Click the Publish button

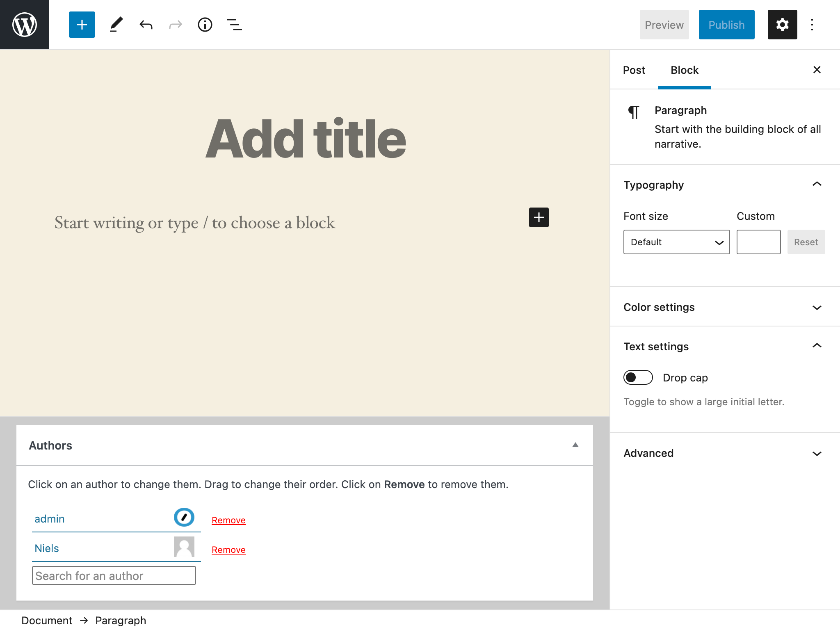coord(726,25)
